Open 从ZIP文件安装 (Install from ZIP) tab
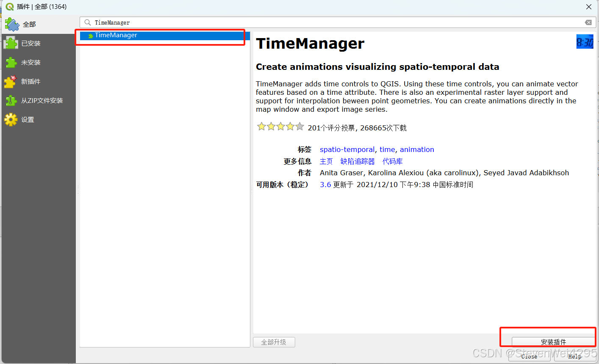This screenshot has width=599, height=364. 38,100
